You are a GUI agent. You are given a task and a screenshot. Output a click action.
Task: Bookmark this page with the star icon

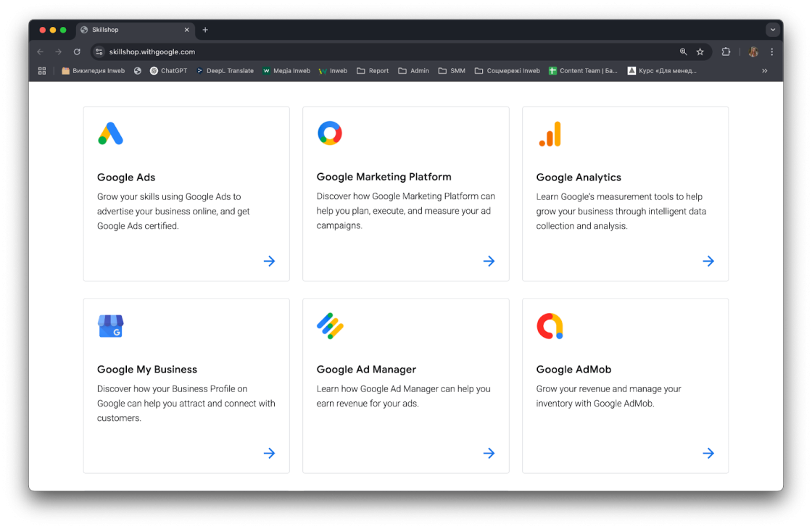700,51
